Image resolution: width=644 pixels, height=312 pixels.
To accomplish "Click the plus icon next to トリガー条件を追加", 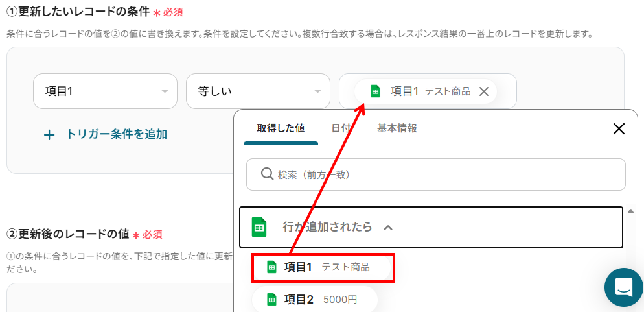I will tap(49, 134).
